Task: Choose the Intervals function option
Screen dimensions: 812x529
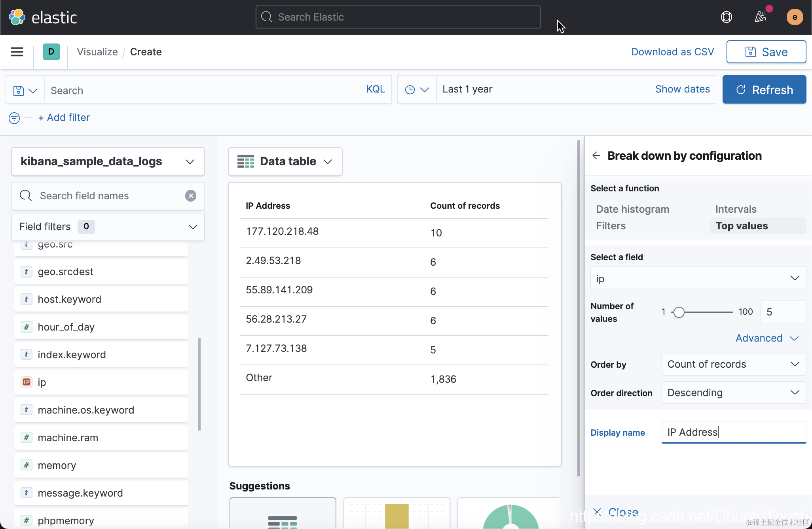Action: tap(736, 209)
